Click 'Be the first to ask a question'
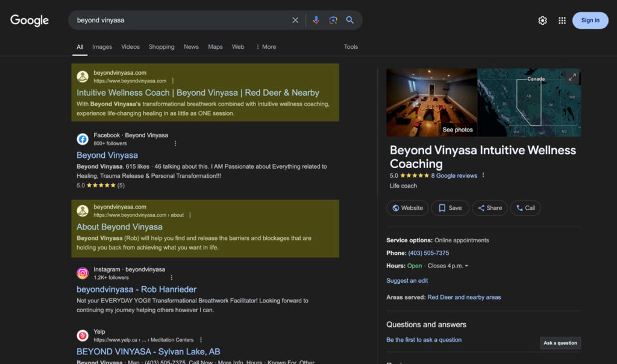The height and width of the screenshot is (364, 617). [424, 340]
